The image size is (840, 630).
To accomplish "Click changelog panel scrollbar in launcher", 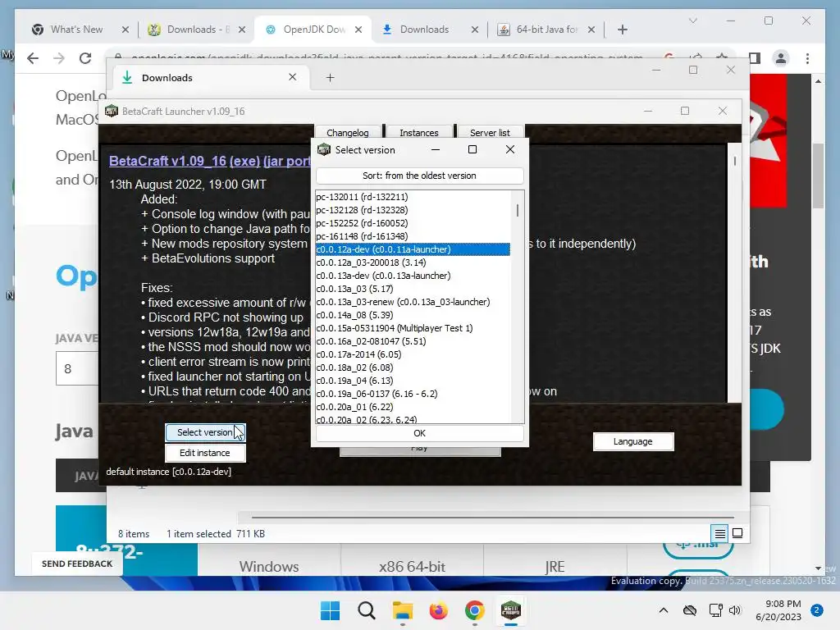I will pos(734,161).
